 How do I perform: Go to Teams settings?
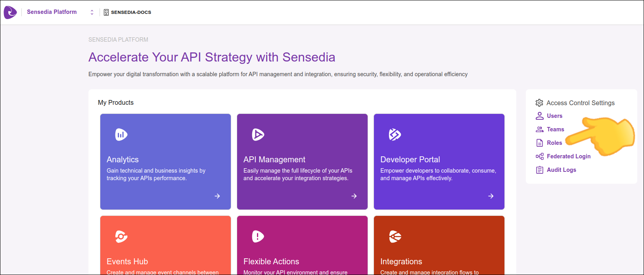point(555,129)
